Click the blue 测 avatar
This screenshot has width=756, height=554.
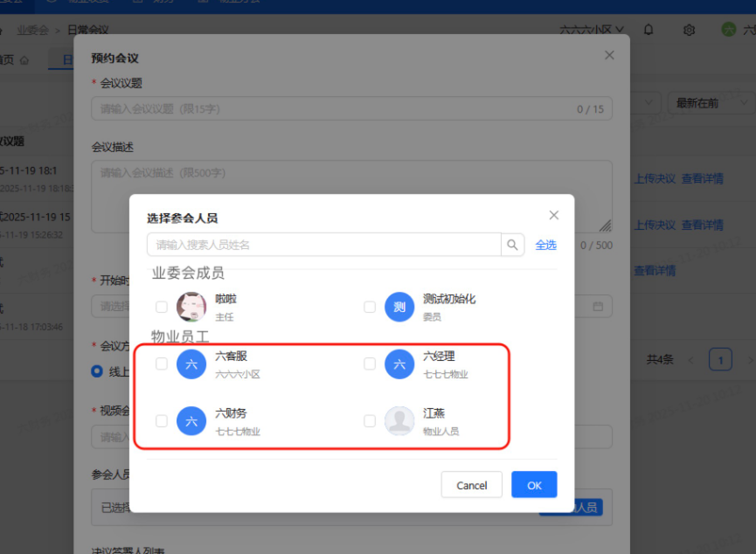point(399,307)
